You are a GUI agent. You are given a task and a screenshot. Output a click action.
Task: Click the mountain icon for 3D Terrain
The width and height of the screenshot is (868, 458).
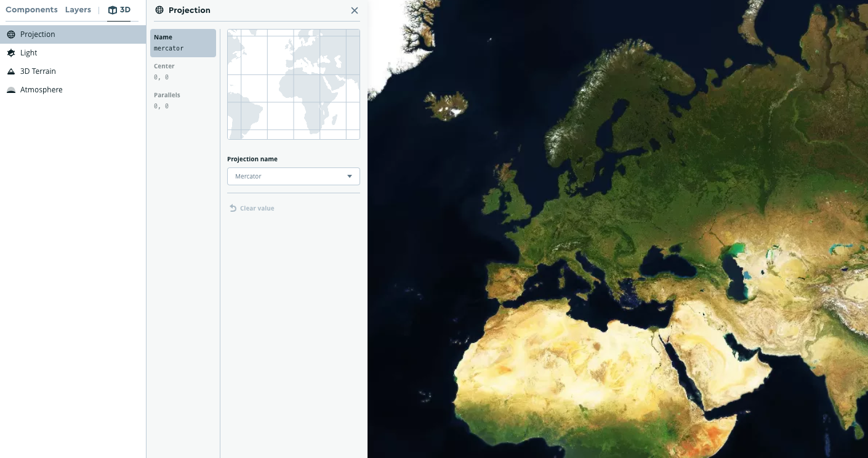tap(10, 71)
